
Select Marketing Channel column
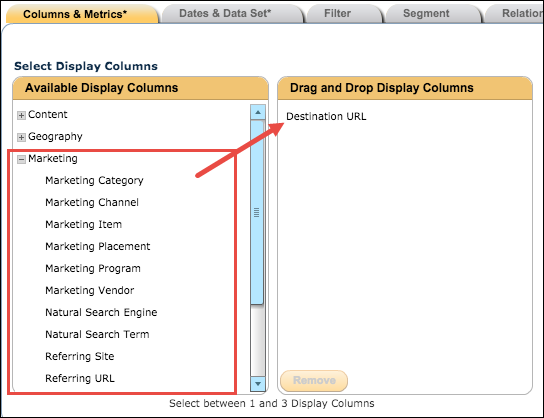(x=92, y=202)
